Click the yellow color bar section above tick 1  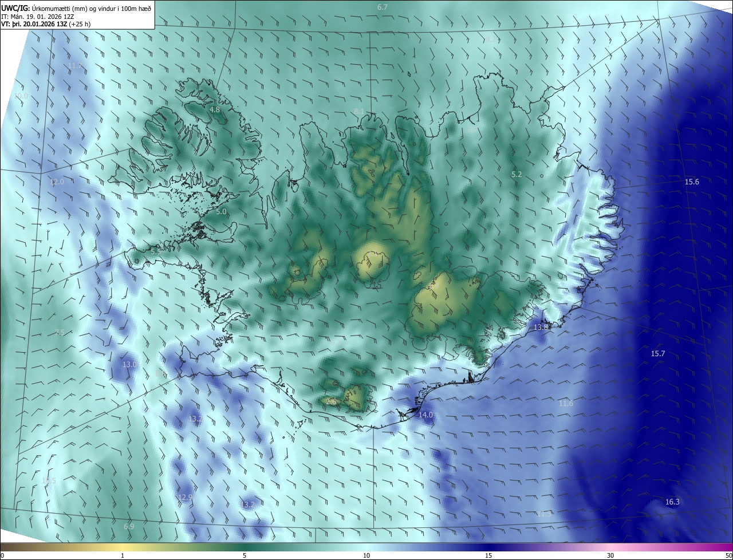(123, 547)
